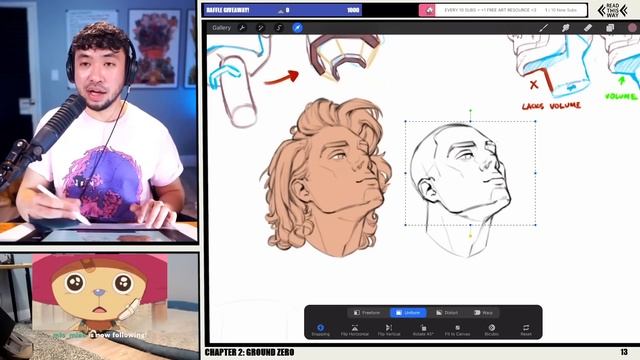Viewport: 640px width, 360px height.
Task: Select the Brush tool in top bar
Action: coord(543,28)
